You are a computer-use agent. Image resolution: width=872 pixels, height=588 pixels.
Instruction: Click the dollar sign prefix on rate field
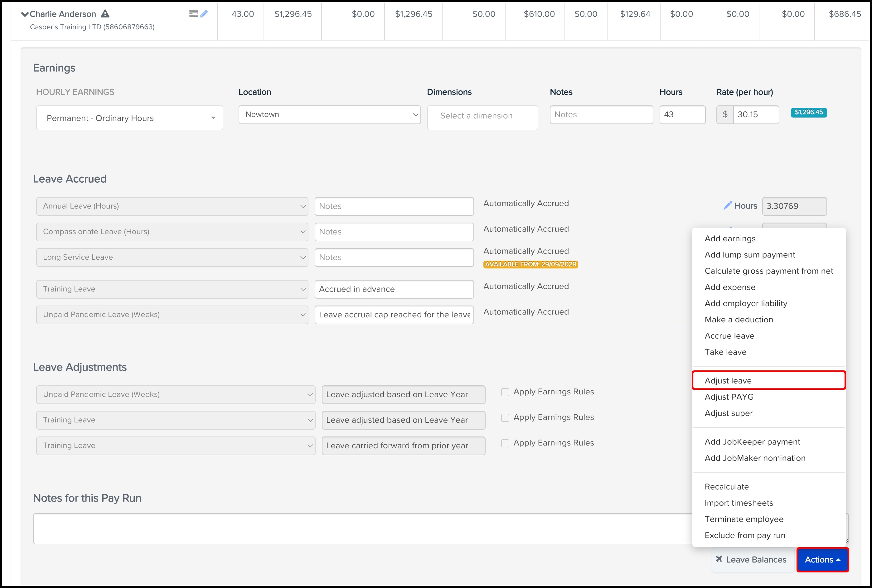coord(725,115)
